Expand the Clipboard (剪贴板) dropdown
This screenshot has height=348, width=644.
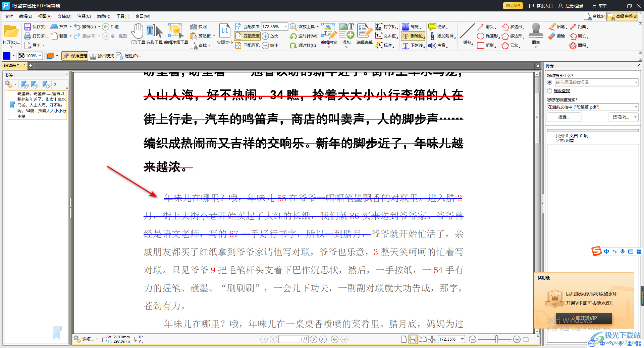click(x=214, y=36)
